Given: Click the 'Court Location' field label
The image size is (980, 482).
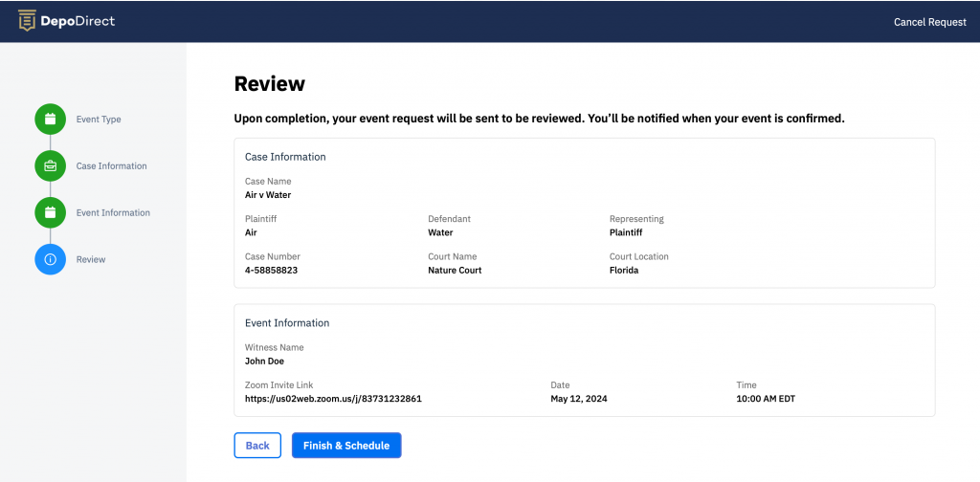Looking at the screenshot, I should coord(638,256).
